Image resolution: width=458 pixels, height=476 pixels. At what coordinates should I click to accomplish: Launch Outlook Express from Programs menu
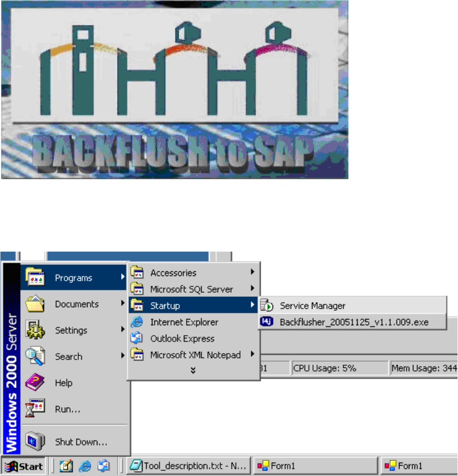pyautogui.click(x=193, y=338)
